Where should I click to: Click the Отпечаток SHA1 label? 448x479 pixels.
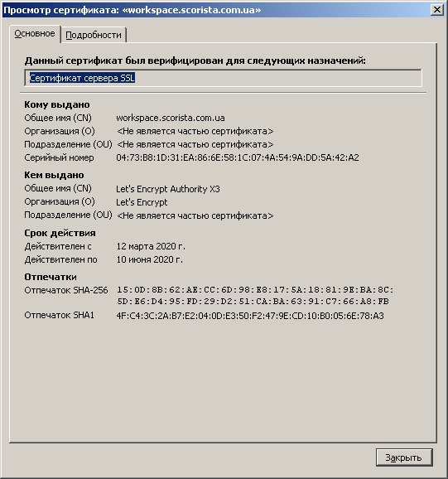[59, 315]
